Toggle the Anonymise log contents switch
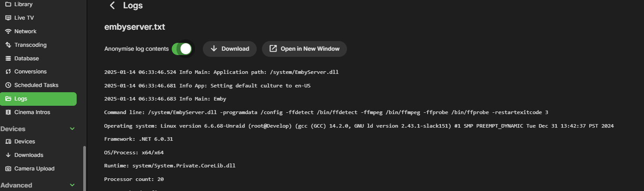 pos(182,49)
